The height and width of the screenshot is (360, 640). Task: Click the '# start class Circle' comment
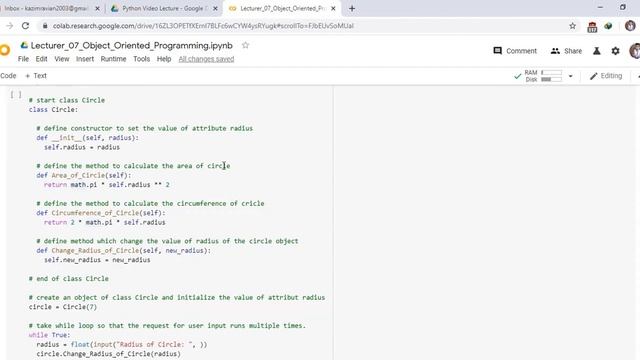point(67,100)
